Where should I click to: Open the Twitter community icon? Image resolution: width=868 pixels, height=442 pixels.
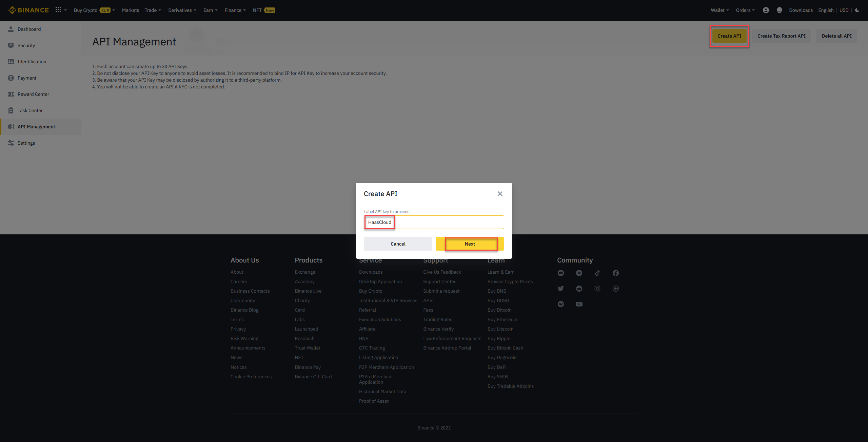[560, 288]
